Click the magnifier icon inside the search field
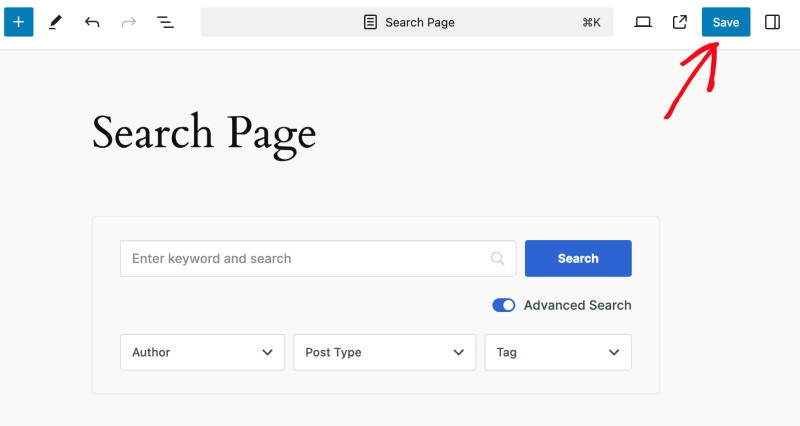Image resolution: width=800 pixels, height=426 pixels. 497,259
